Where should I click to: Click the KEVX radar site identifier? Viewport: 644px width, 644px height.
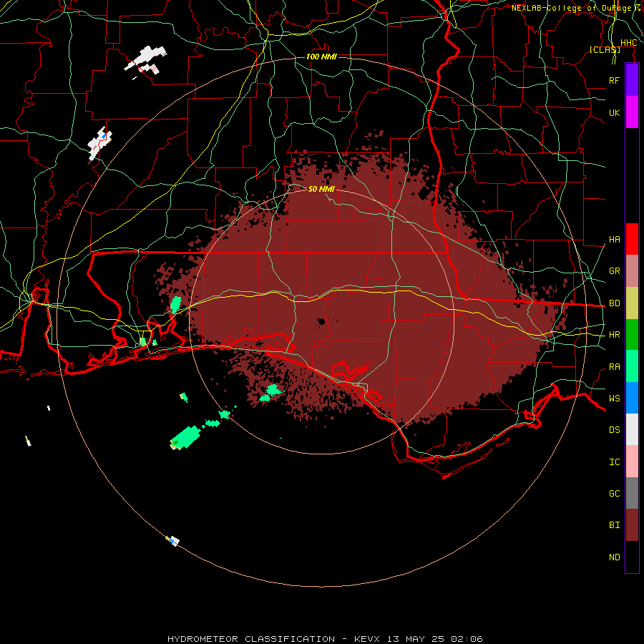pos(367,639)
